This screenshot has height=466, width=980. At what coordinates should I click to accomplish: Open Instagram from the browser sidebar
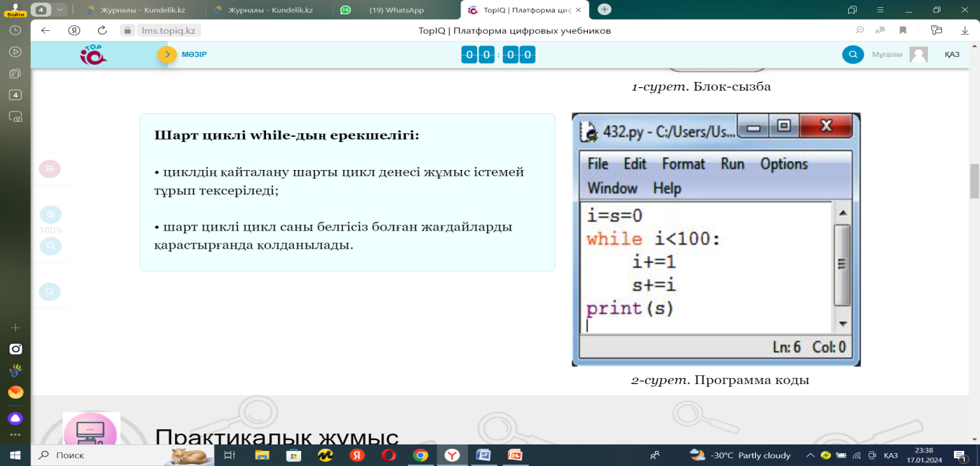pyautogui.click(x=15, y=349)
